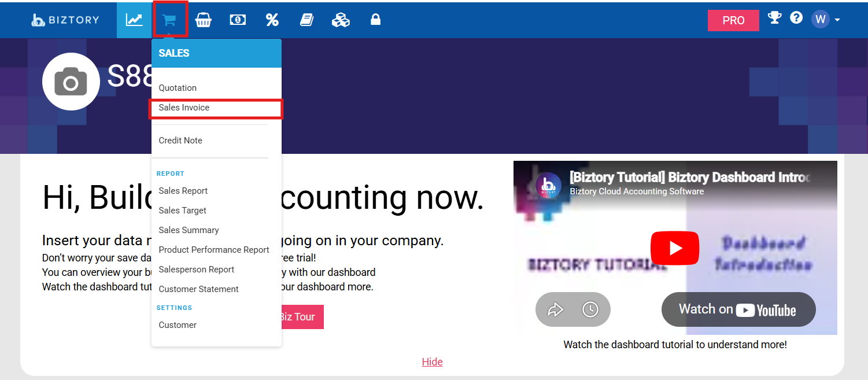
Task: Open the inventory boxes icon
Action: [x=341, y=20]
